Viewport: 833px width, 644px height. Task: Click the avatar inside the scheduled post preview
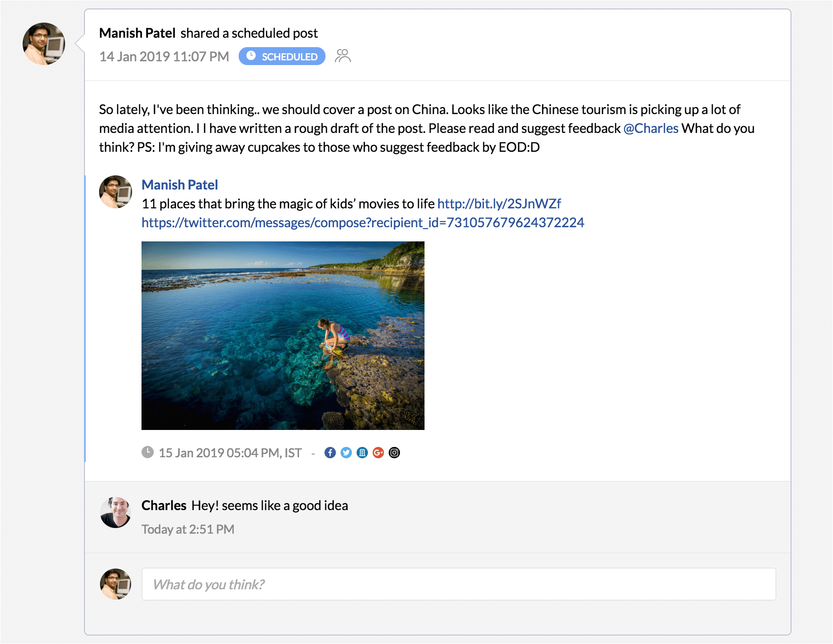click(116, 192)
